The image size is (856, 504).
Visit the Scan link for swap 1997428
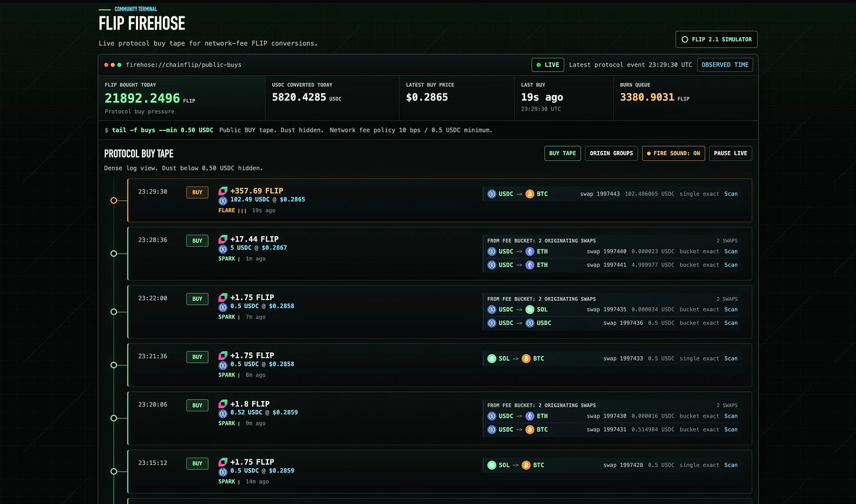pos(731,465)
